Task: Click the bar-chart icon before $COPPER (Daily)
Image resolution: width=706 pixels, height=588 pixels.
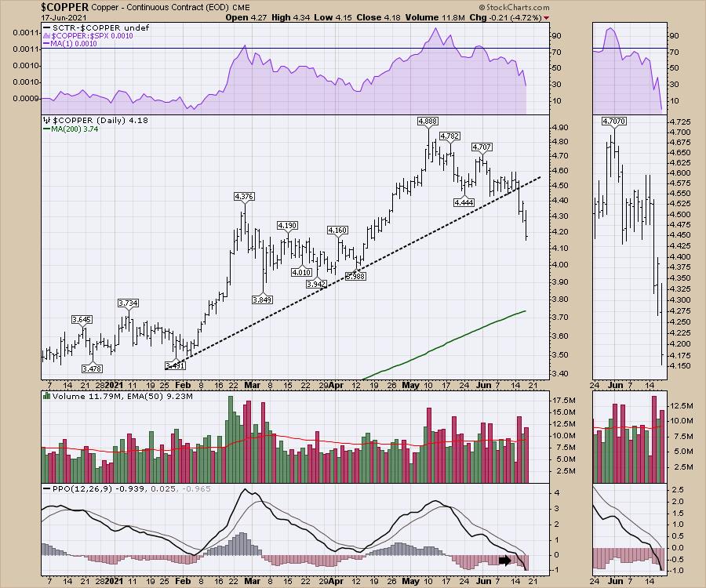Action: point(45,121)
